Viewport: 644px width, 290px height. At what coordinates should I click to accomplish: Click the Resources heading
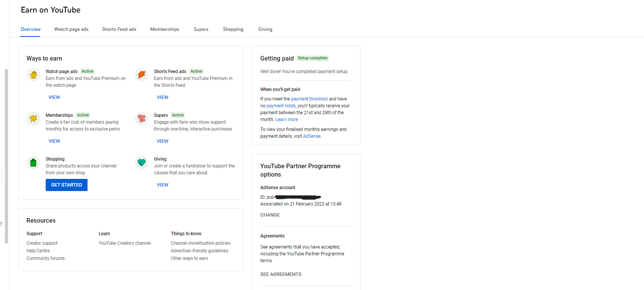click(41, 221)
